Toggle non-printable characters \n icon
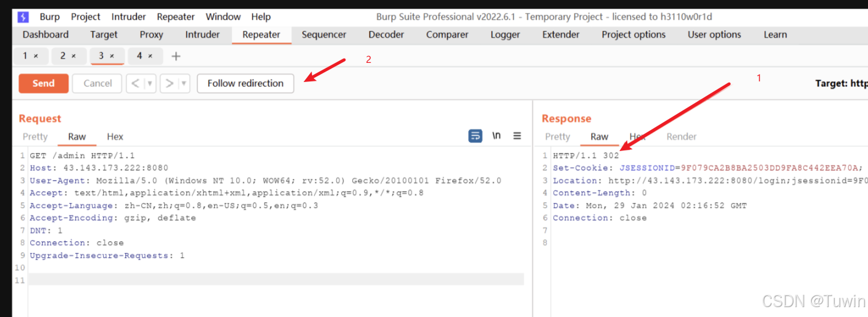The height and width of the screenshot is (317, 868). (x=496, y=136)
